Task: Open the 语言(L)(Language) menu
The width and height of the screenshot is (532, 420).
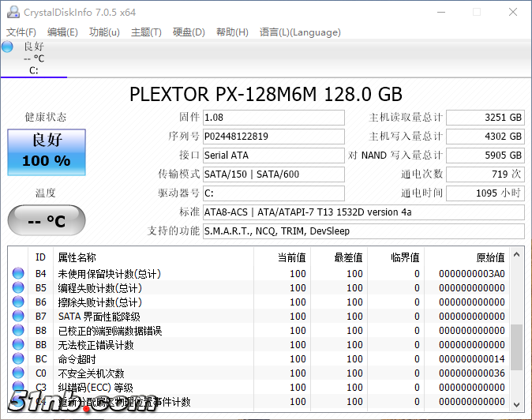Action: tap(300, 32)
